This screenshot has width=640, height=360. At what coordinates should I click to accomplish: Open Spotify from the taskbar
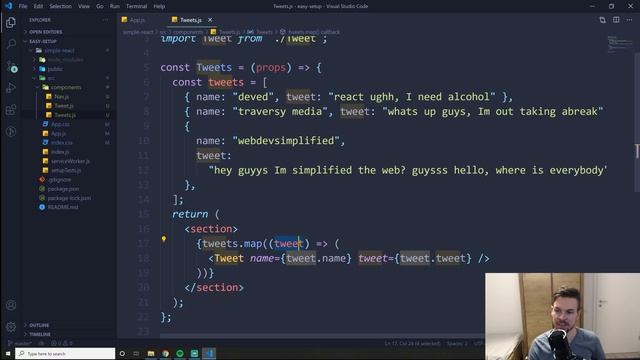[x=180, y=353]
